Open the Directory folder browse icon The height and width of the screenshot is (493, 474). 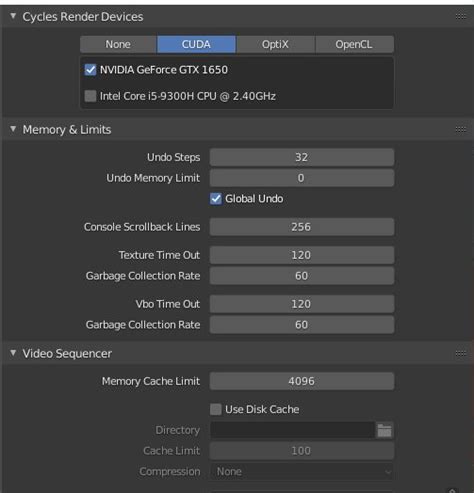point(384,430)
